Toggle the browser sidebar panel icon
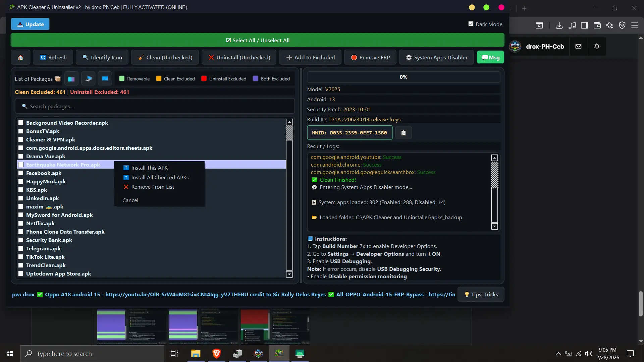The height and width of the screenshot is (362, 644). tap(584, 25)
